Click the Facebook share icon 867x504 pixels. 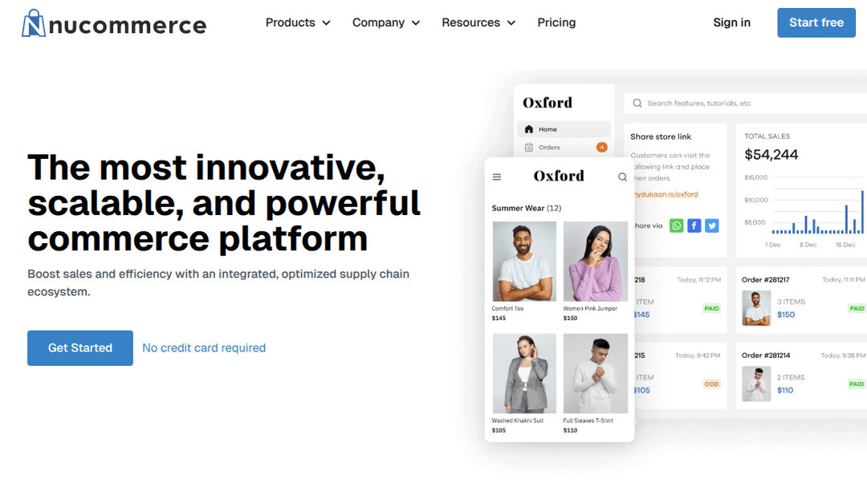pos(694,226)
